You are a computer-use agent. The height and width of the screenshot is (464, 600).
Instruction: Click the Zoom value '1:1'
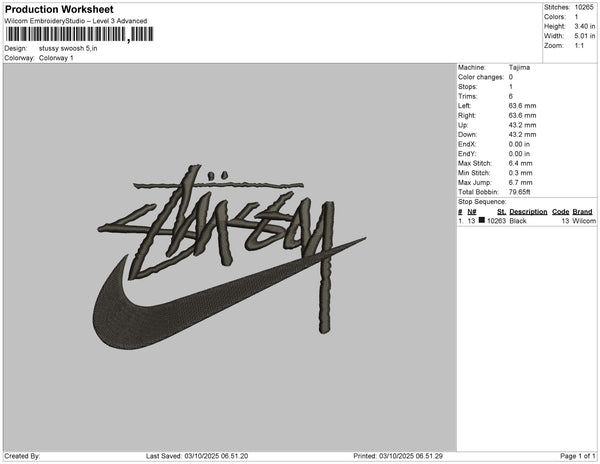(579, 46)
